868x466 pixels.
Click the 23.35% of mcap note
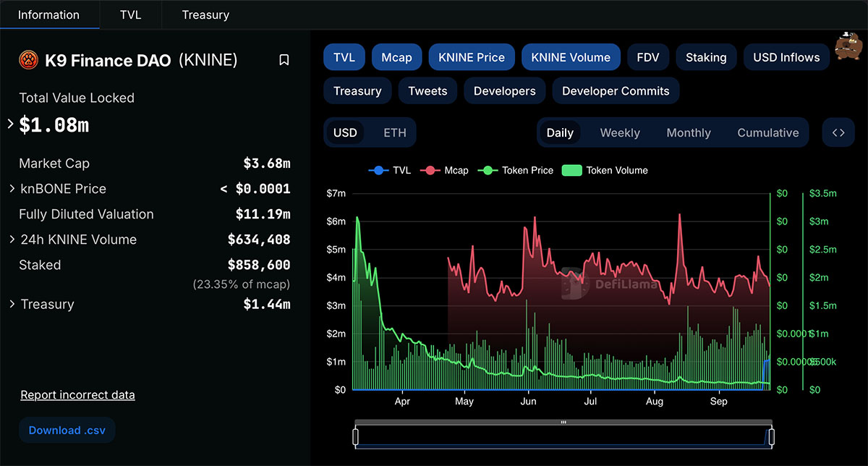pyautogui.click(x=242, y=284)
